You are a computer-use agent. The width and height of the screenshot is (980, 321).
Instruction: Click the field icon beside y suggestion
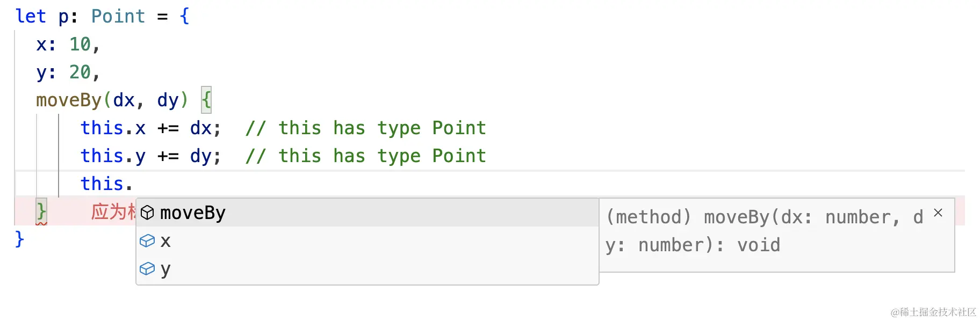(147, 268)
